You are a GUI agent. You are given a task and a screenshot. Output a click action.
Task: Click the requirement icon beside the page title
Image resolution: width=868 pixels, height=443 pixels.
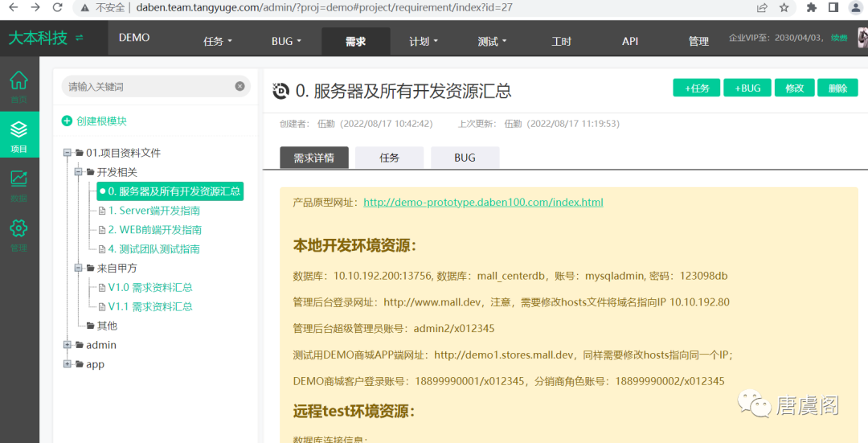281,90
